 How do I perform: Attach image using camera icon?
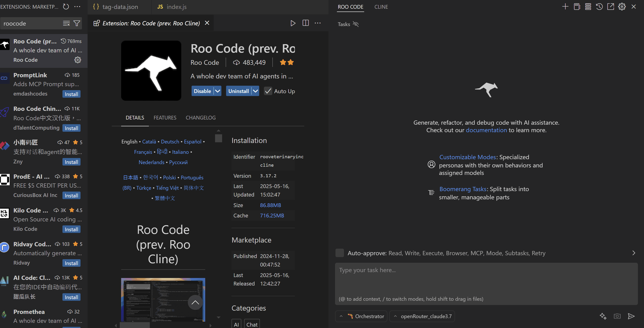tap(617, 316)
